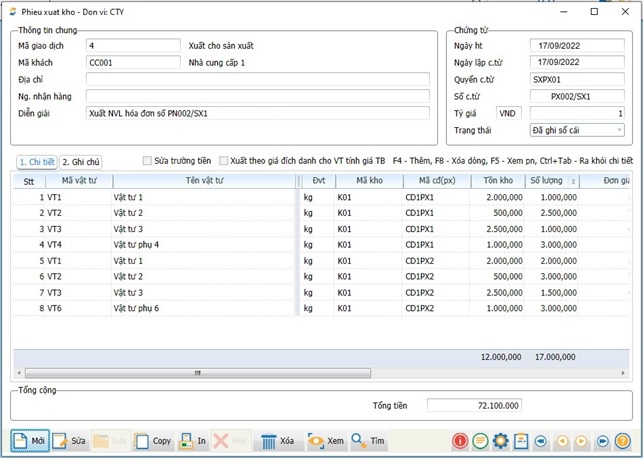The width and height of the screenshot is (643, 458).
Task: Expand the Trạng thái dropdown
Action: tap(619, 130)
